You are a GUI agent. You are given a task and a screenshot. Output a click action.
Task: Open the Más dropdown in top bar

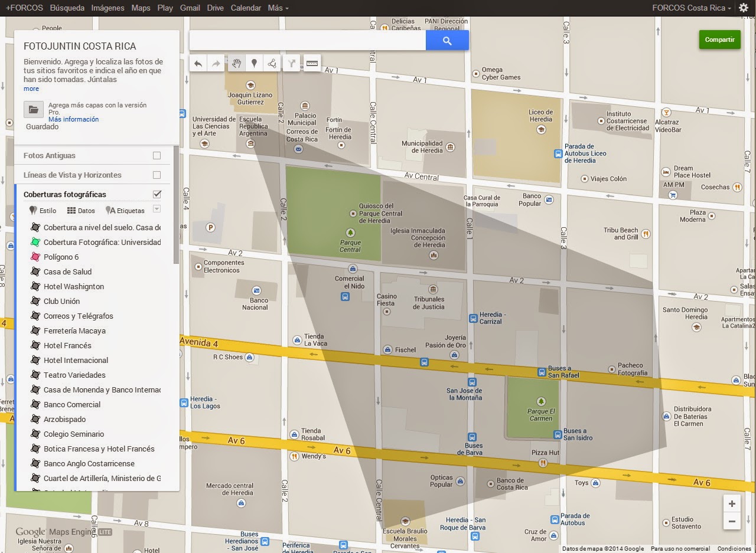(x=278, y=8)
